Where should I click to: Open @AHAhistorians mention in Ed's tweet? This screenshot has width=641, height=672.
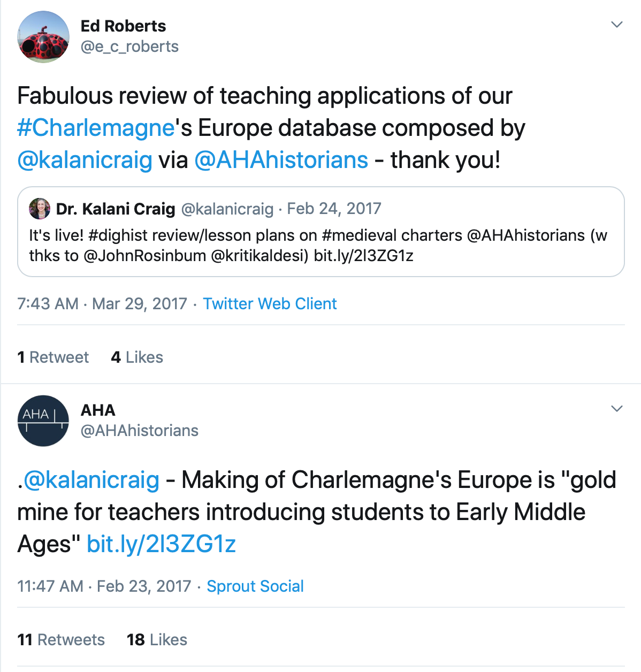281,160
